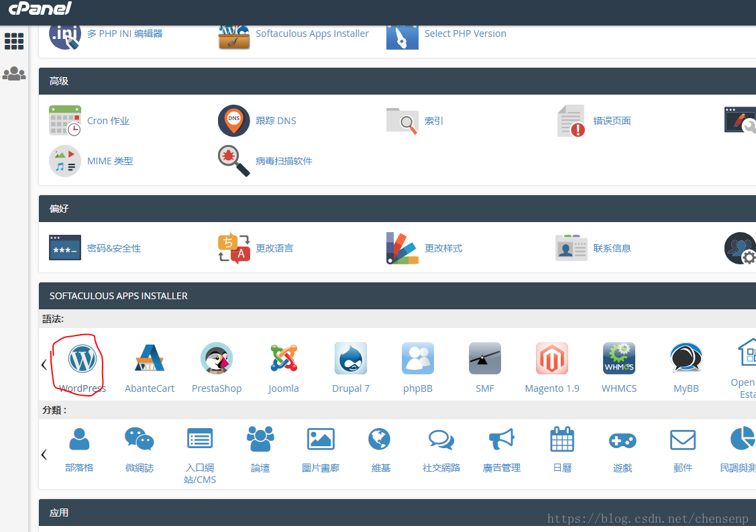Open the 密码&安全性 password icon
Screen dimensions: 756x532
pos(65,248)
